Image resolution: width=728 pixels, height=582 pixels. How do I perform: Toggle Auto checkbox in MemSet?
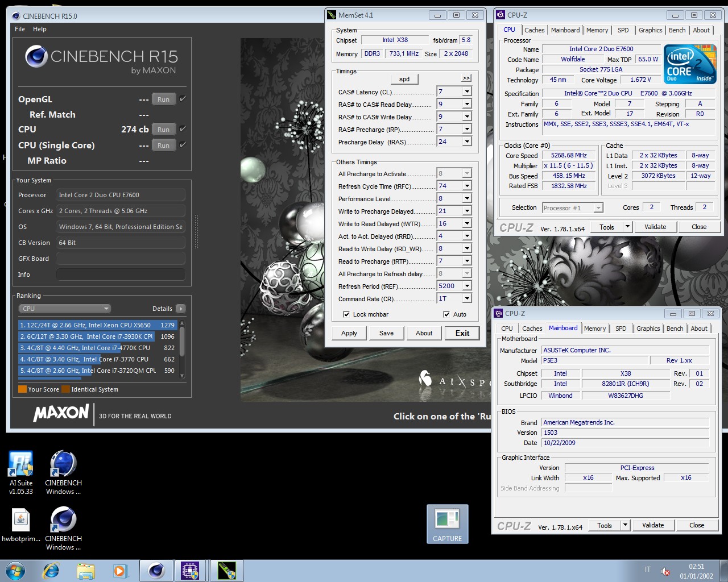pyautogui.click(x=446, y=314)
